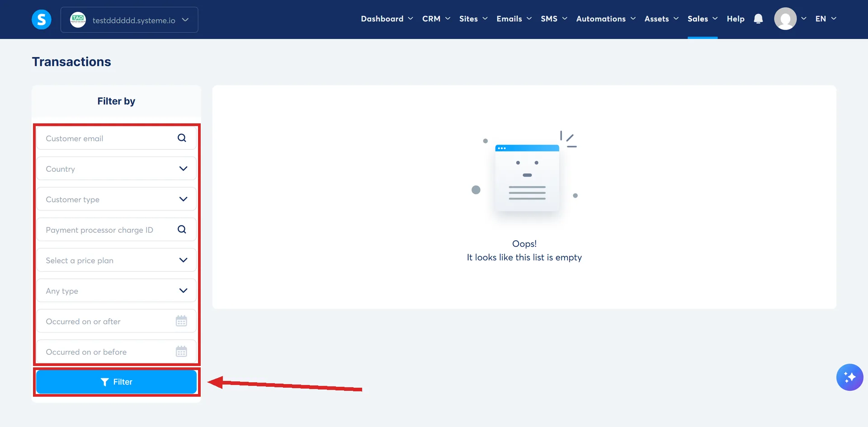The width and height of the screenshot is (868, 427).
Task: Expand the chevron beside the profile avatar
Action: tap(804, 19)
